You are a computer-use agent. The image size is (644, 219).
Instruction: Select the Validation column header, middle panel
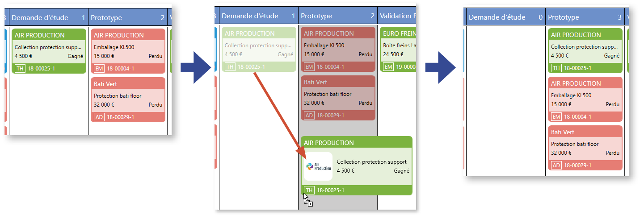click(x=397, y=16)
